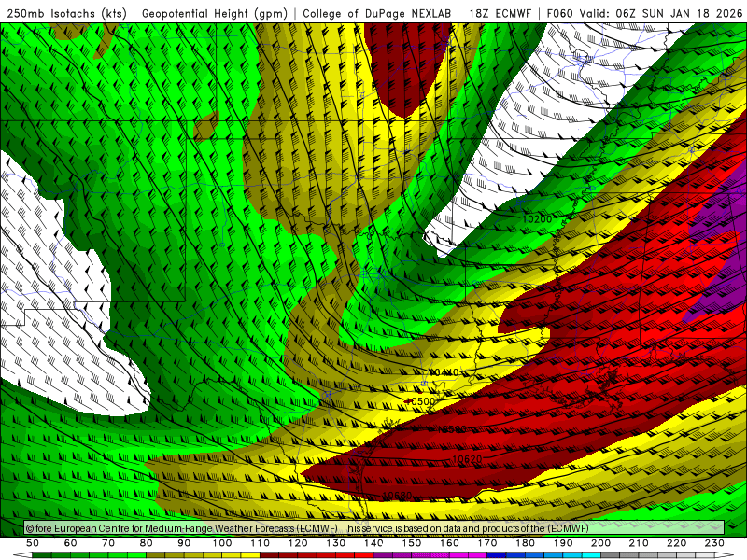This screenshot has width=747, height=560.
Task: Click the 150 label on the color scale
Action: 412,543
